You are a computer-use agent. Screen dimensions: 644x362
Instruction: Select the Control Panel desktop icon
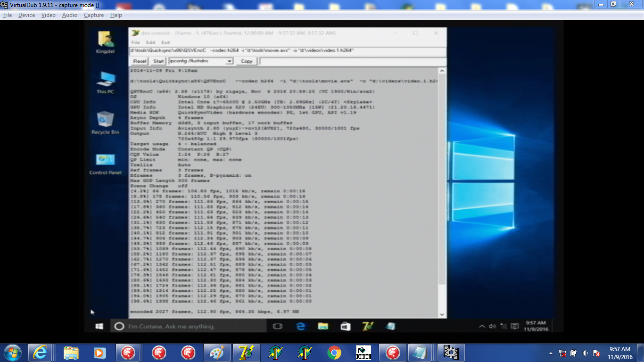click(x=105, y=164)
